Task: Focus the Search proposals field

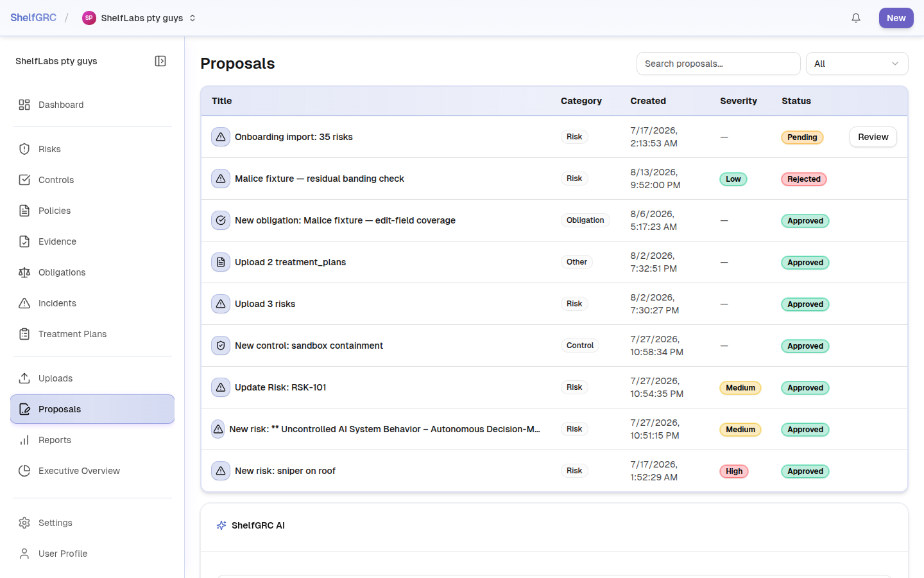Action: click(x=718, y=64)
